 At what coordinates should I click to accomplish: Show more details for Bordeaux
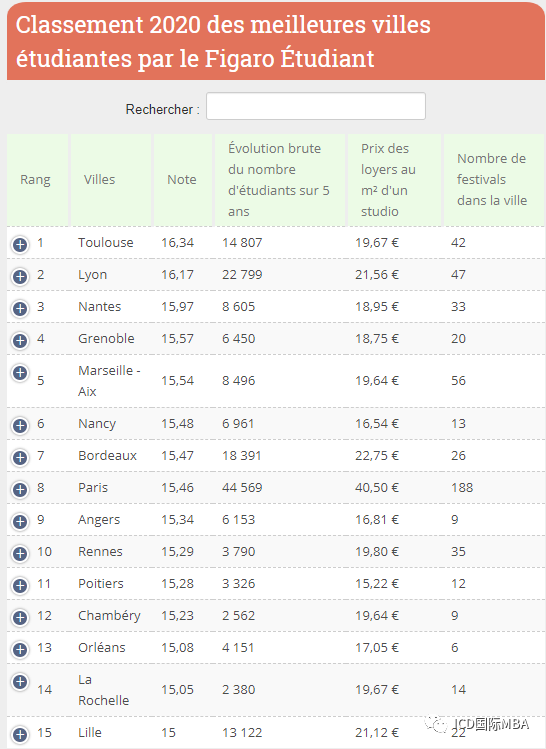click(20, 458)
